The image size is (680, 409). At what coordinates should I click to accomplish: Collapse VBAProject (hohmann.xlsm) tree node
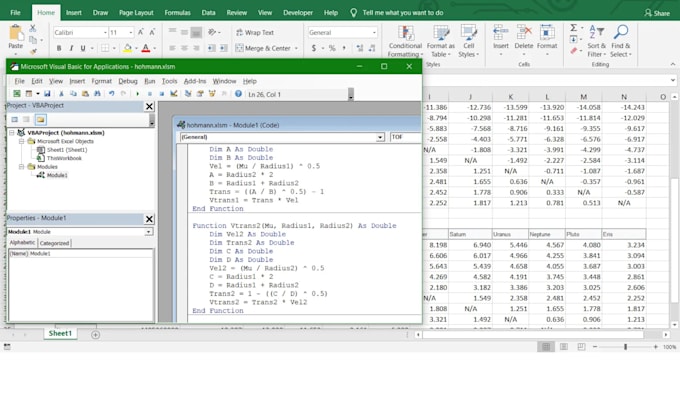(12, 133)
